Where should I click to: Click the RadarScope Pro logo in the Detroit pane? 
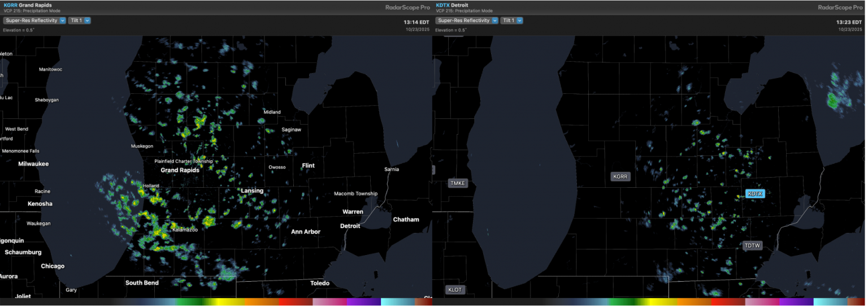point(840,7)
